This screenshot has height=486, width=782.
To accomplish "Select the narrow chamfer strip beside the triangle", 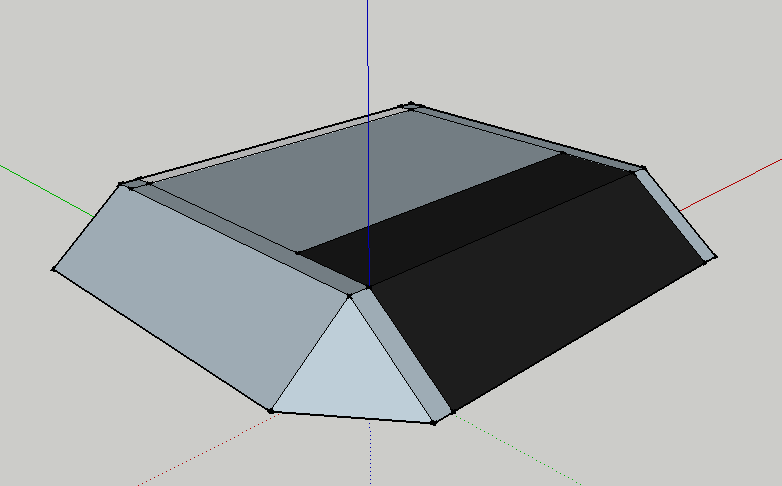I will (402, 355).
